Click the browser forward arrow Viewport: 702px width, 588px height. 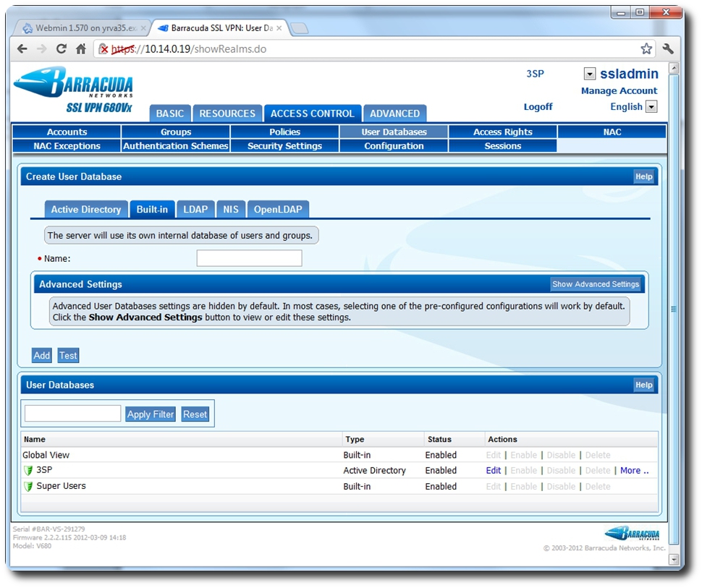coord(42,48)
